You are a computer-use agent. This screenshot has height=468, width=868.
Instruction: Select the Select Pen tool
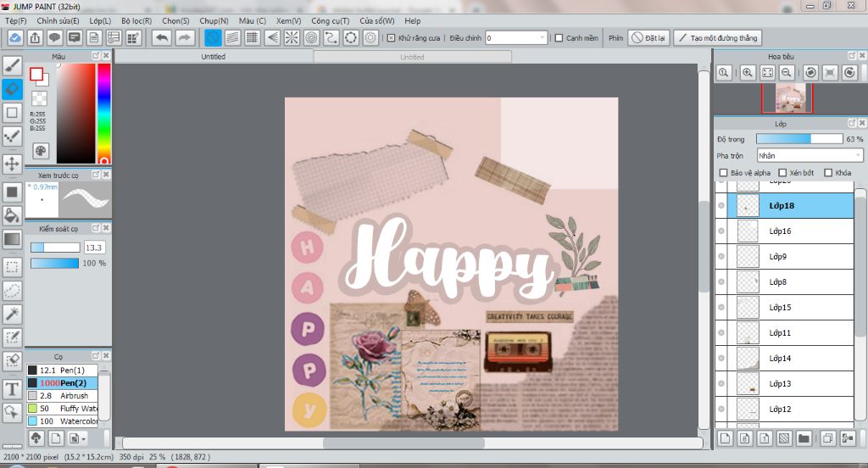(x=12, y=337)
